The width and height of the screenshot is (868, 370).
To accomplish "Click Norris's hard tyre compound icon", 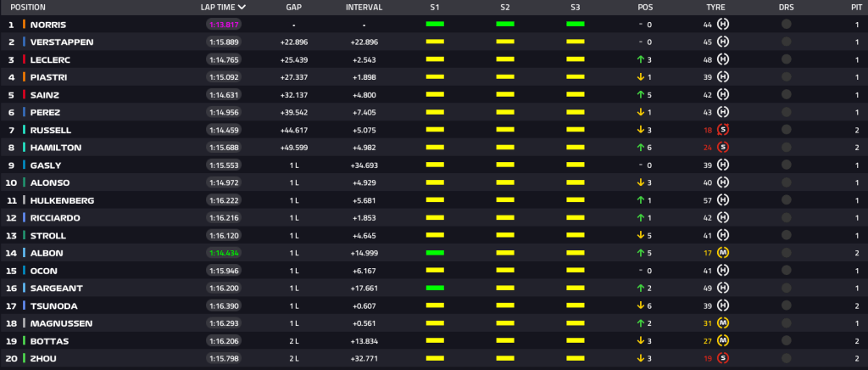I will (x=723, y=25).
